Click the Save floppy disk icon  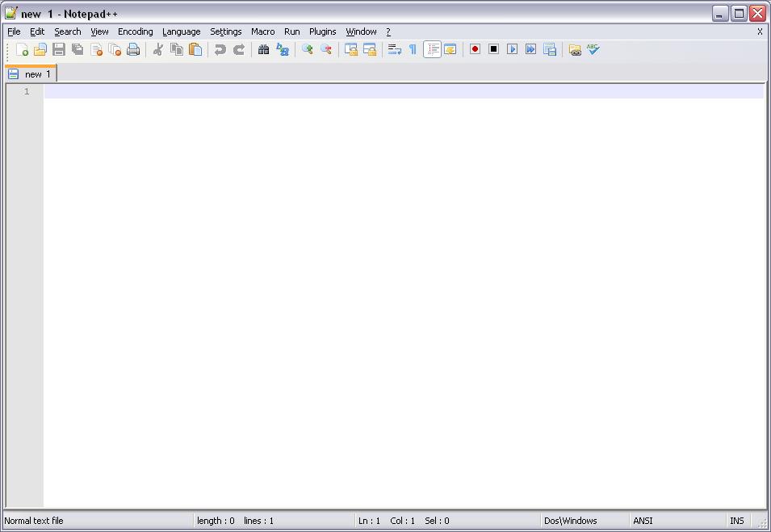[59, 49]
